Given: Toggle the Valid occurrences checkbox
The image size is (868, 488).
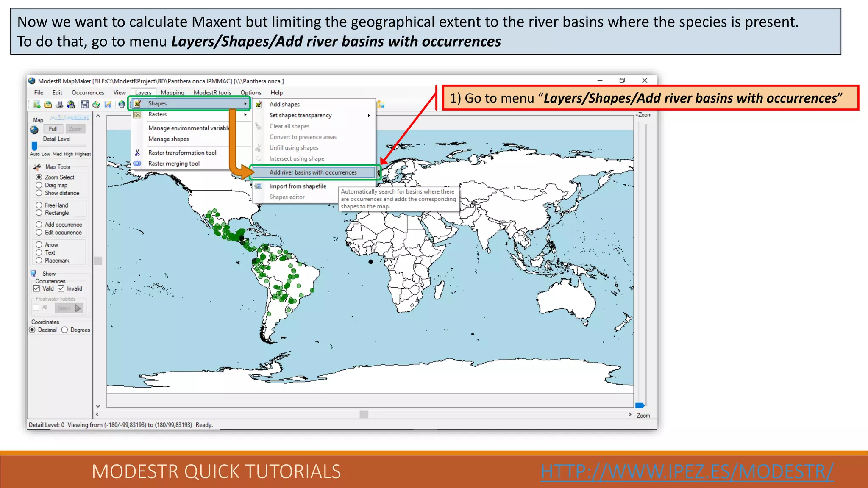Looking at the screenshot, I should pyautogui.click(x=36, y=288).
